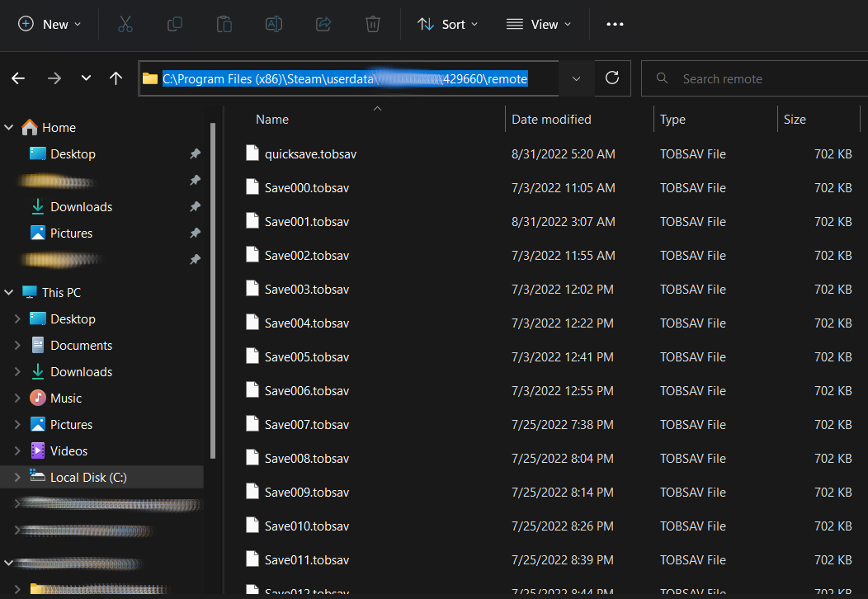Click navigation pane vertical scrollbar
Screen dimensions: 868x599
coord(213,290)
